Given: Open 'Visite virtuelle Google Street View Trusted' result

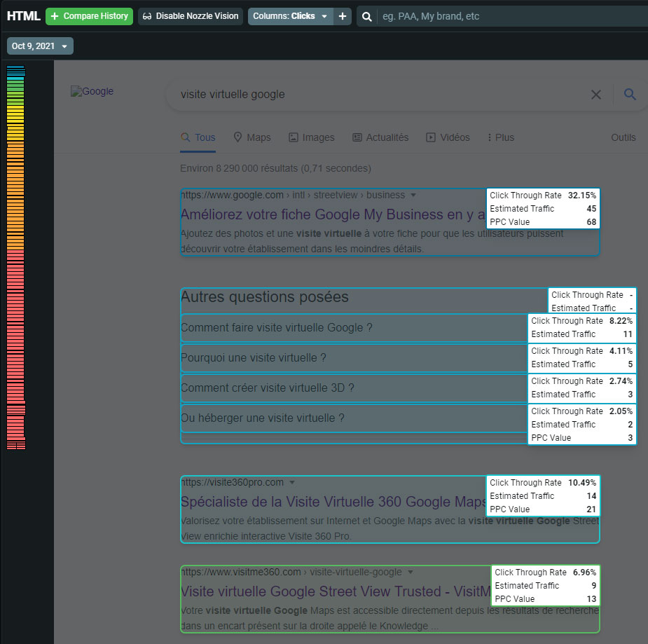Looking at the screenshot, I should 336,591.
